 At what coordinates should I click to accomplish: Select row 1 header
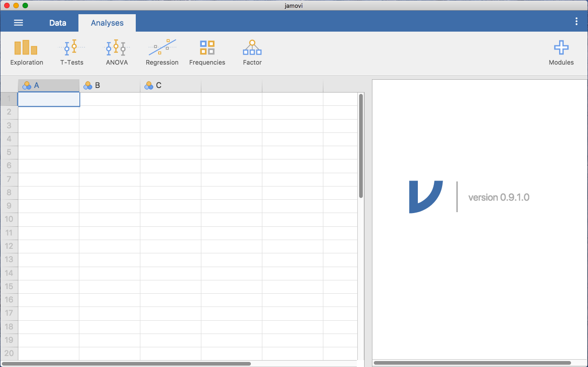[9, 99]
